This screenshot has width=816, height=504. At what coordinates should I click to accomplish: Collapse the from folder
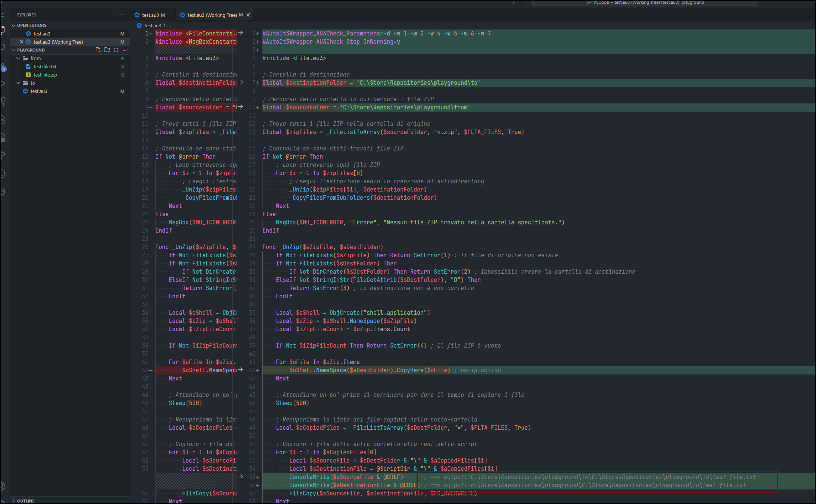click(18, 58)
